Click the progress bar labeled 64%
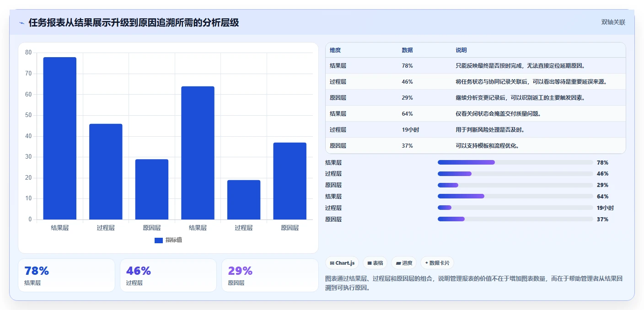644x310 pixels. click(x=515, y=197)
